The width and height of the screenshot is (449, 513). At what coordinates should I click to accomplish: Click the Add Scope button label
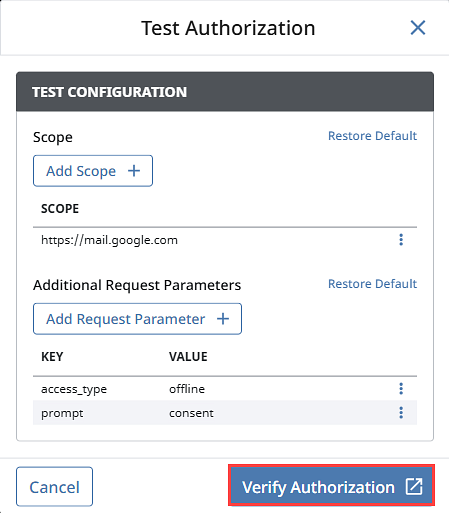(81, 171)
